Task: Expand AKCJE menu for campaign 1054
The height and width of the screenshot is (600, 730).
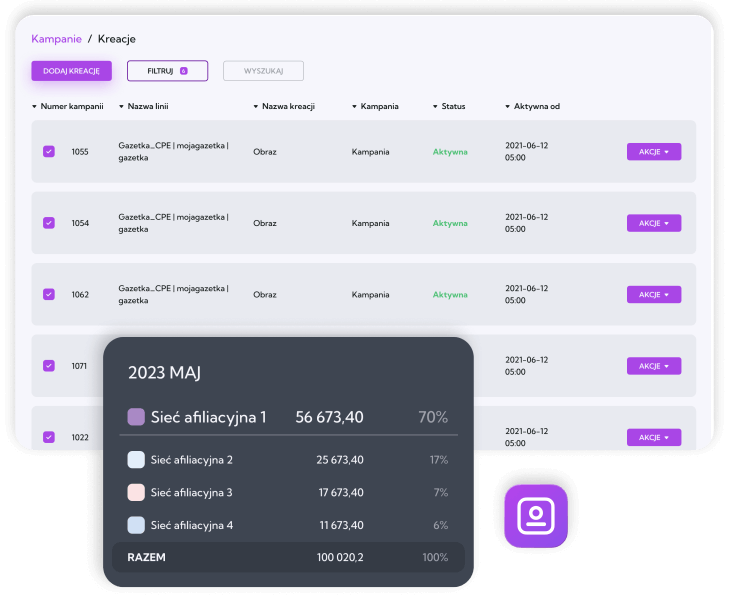Action: [653, 223]
